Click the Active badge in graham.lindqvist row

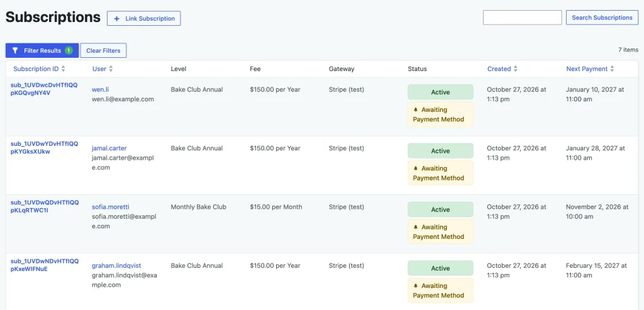coord(440,268)
